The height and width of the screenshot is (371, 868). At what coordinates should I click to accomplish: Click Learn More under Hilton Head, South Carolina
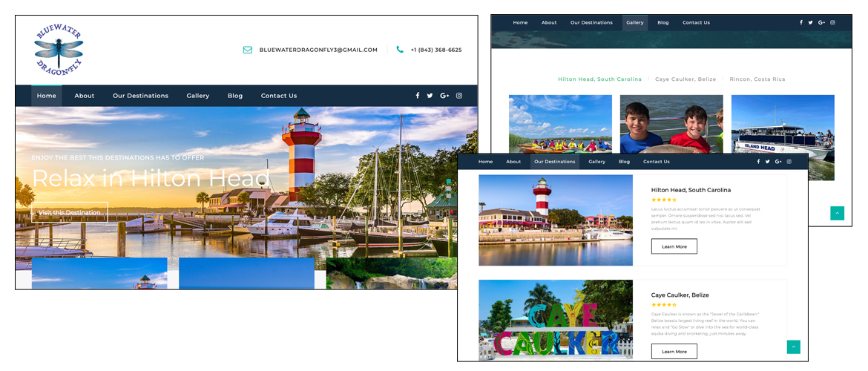pyautogui.click(x=674, y=246)
